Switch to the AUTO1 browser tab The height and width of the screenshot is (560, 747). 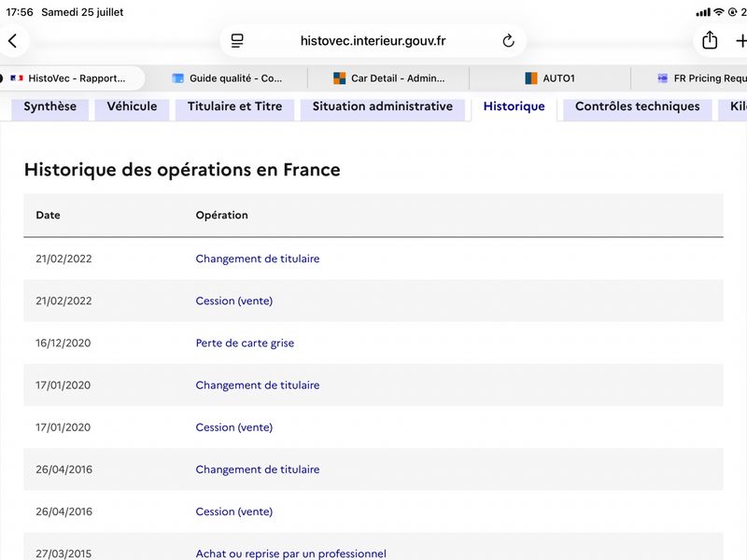pyautogui.click(x=550, y=78)
